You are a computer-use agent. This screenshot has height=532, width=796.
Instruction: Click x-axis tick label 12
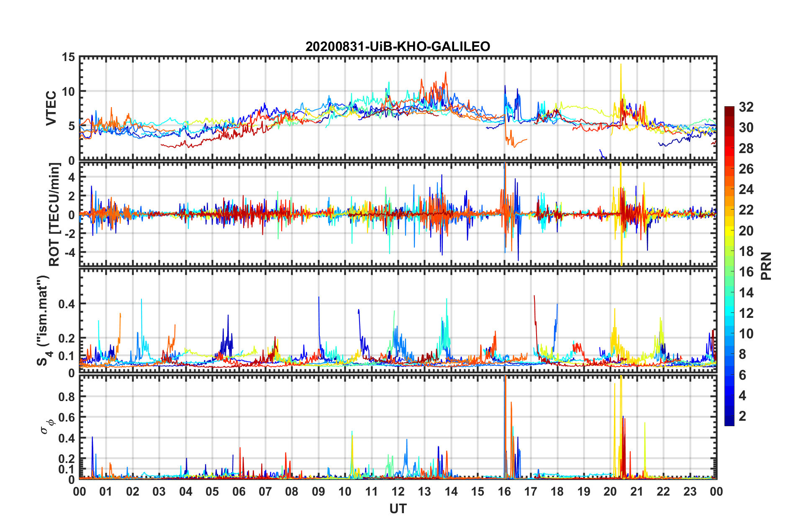coord(398,491)
